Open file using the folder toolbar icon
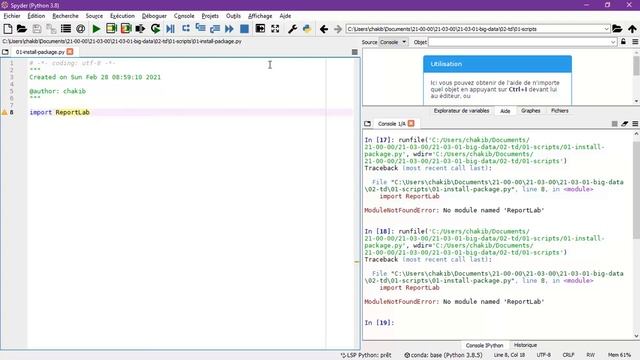Image resolution: width=640 pixels, height=360 pixels. (x=22, y=29)
